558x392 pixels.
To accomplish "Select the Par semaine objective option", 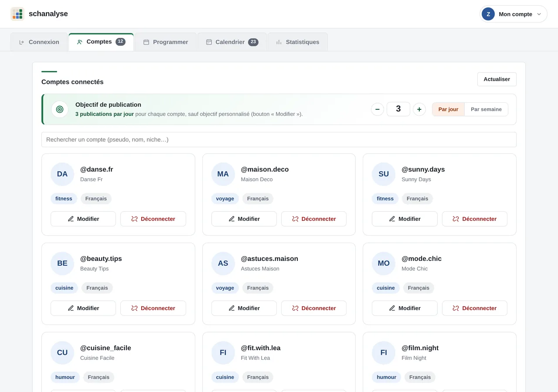I will 486,109.
